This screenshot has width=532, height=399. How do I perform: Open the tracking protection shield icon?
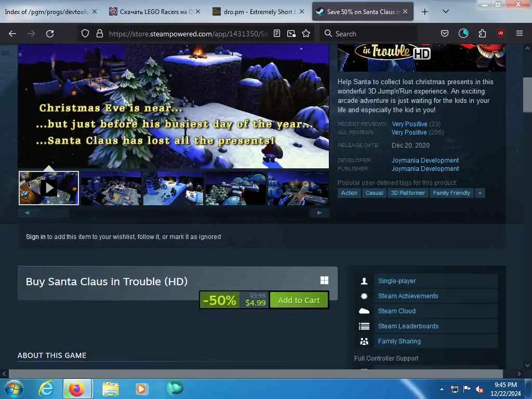pos(85,33)
